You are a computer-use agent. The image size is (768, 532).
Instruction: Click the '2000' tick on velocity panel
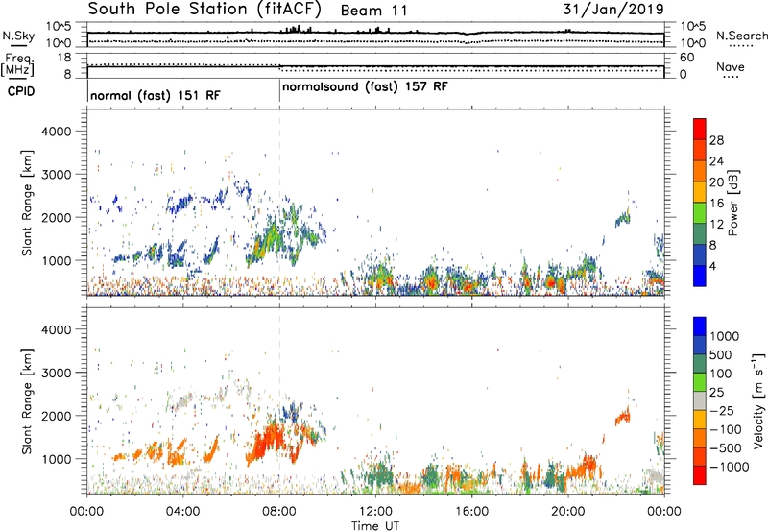point(56,416)
